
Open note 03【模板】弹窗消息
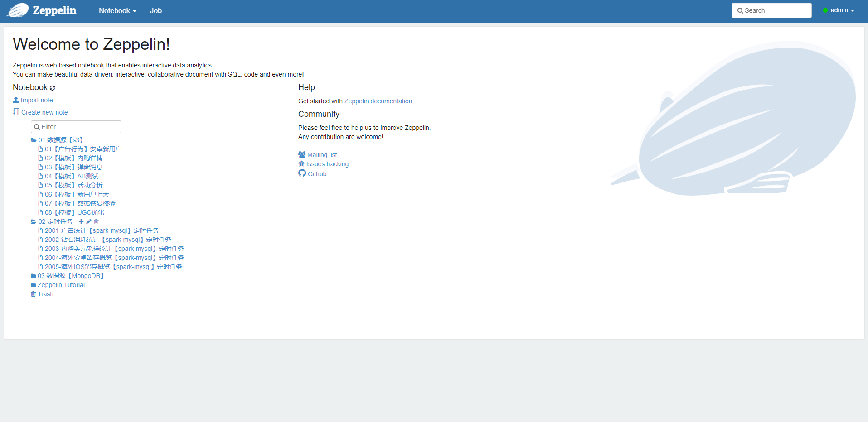[x=71, y=167]
